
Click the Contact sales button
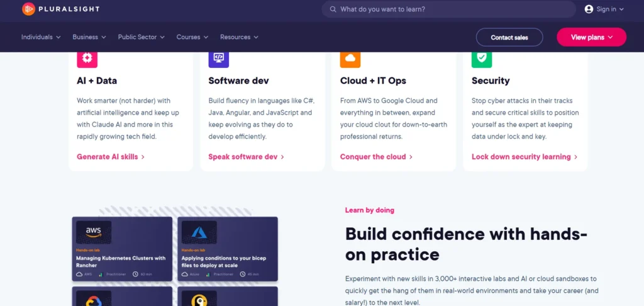509,37
